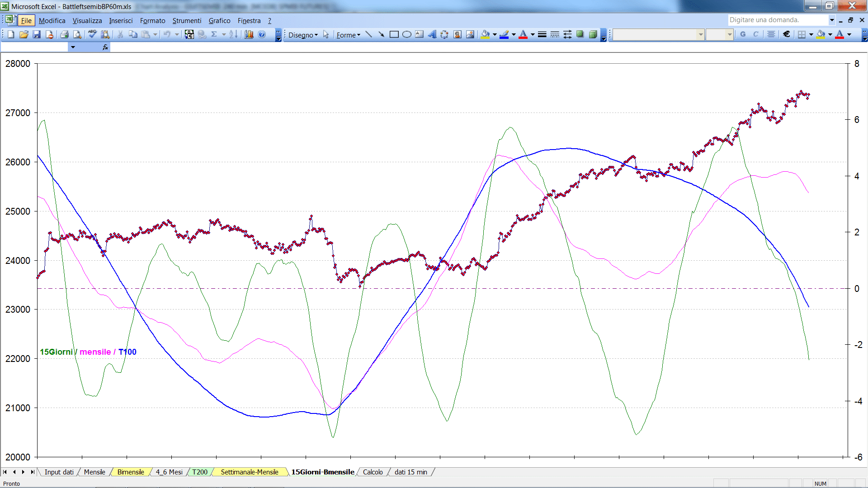Select objects arrow pointer
This screenshot has height=488, width=868.
pos(326,34)
